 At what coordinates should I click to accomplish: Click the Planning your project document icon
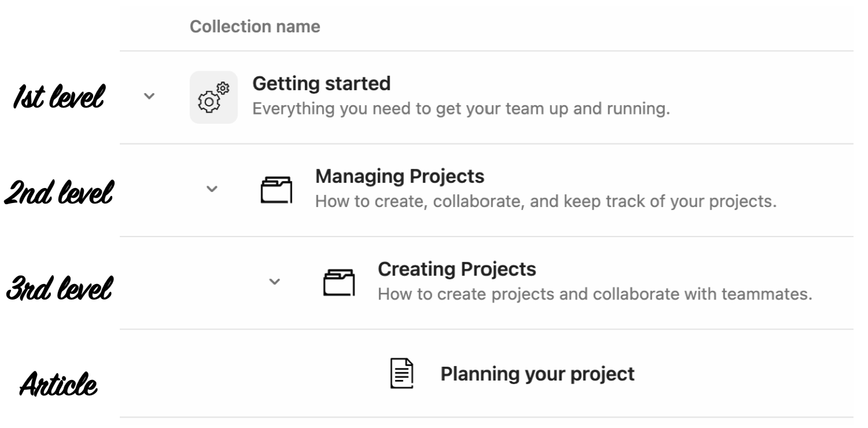click(400, 374)
